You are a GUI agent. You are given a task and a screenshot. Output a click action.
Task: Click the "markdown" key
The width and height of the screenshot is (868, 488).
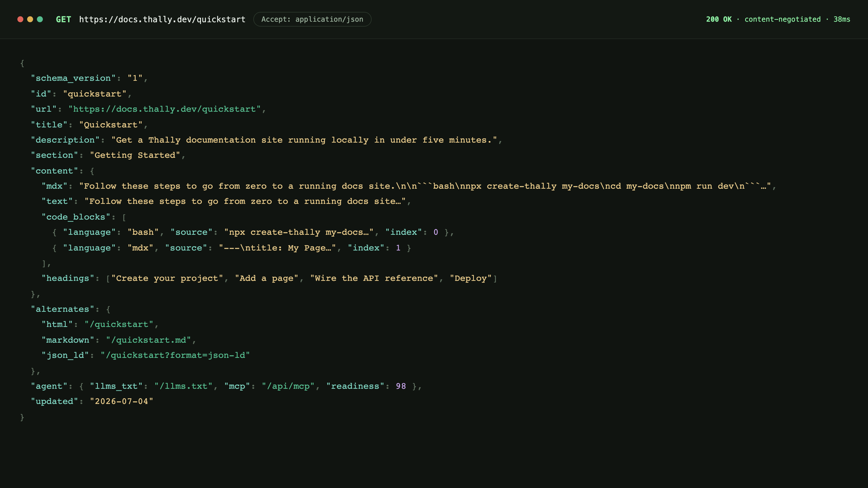[68, 340]
